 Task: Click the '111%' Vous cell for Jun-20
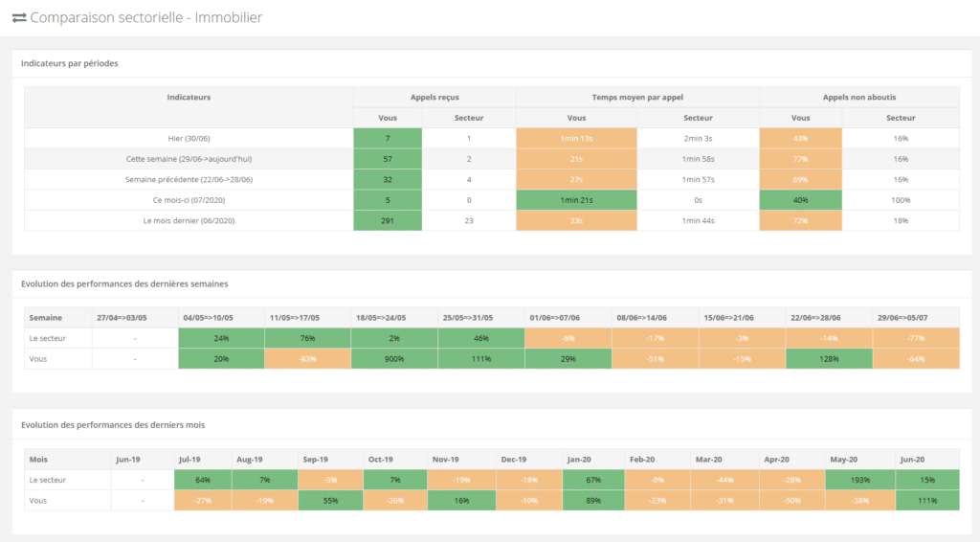(x=927, y=501)
